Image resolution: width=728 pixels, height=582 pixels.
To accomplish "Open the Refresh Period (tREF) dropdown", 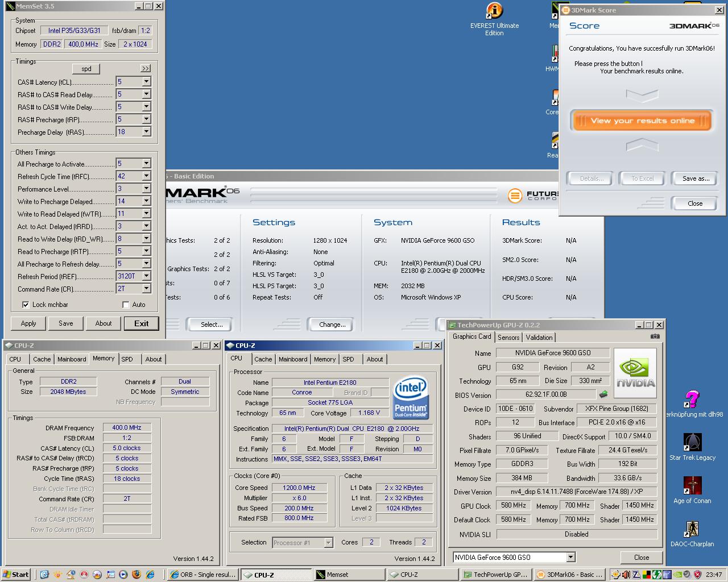I will pyautogui.click(x=146, y=276).
